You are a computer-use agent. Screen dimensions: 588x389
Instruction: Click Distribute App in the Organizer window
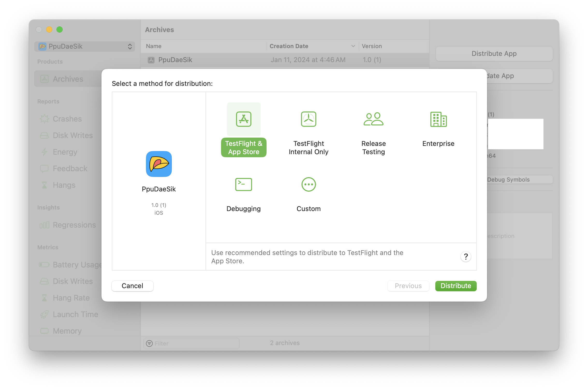point(494,54)
